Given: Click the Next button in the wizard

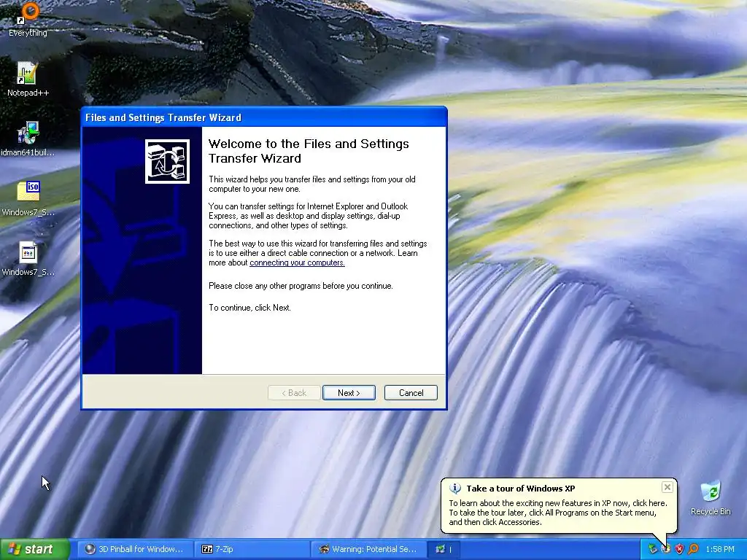Looking at the screenshot, I should 349,393.
